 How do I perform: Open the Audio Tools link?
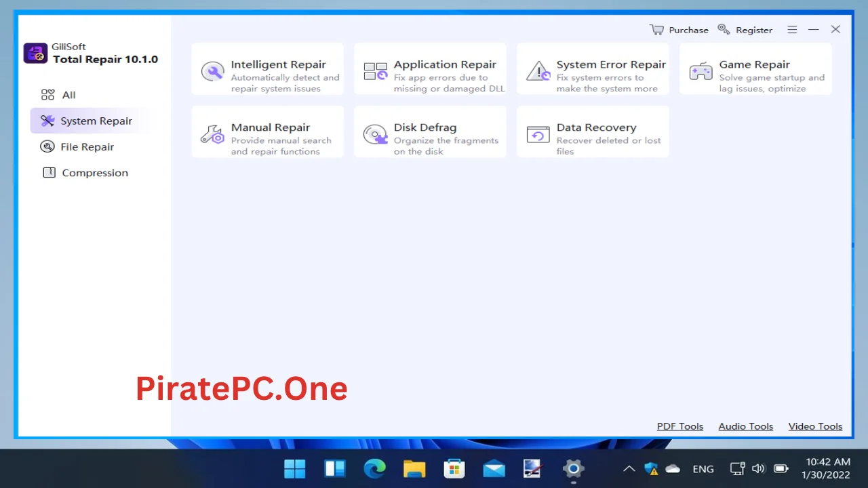[746, 426]
